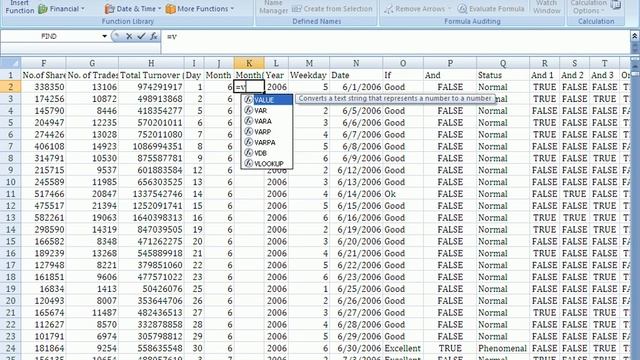Image resolution: width=640 pixels, height=360 pixels.
Task: Click the 'And 2' header cell
Action: pyautogui.click(x=574, y=75)
